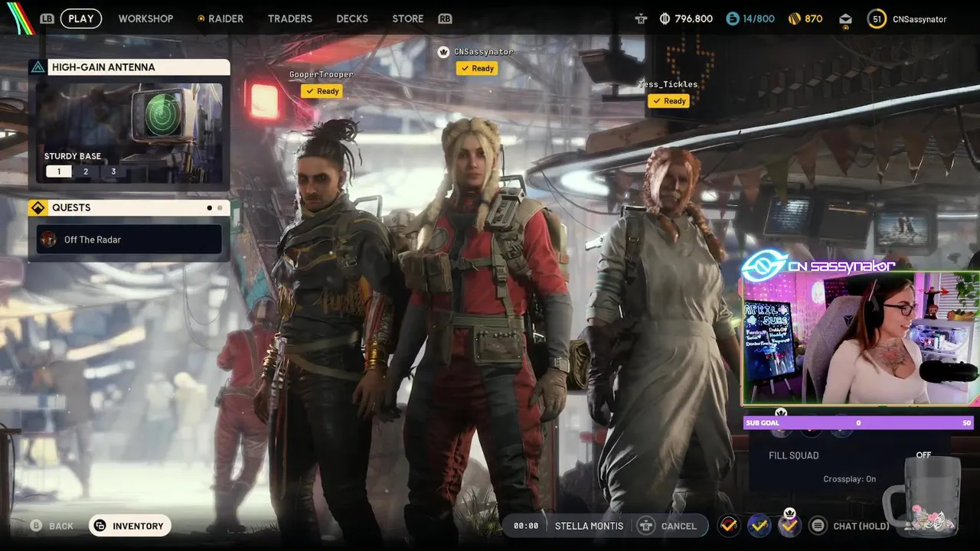Viewport: 980px width, 551px height.
Task: Click the B button icon next to Back
Action: tap(35, 526)
